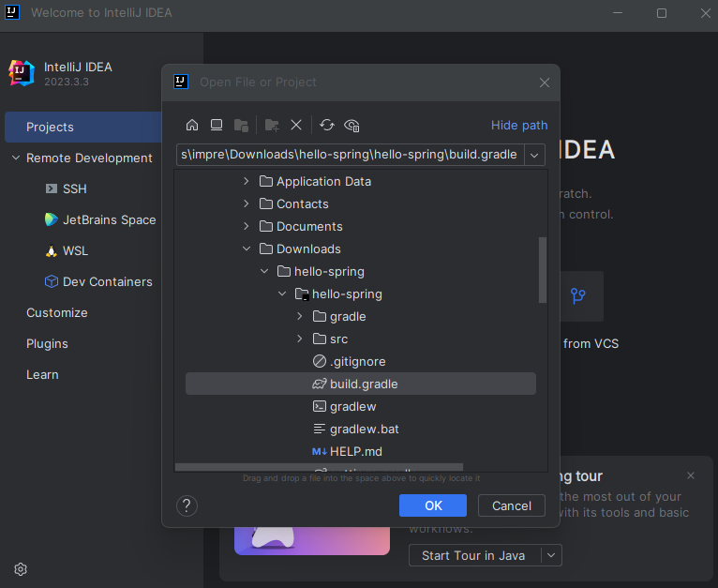Click the Hide path link
The width and height of the screenshot is (718, 588).
click(x=519, y=125)
